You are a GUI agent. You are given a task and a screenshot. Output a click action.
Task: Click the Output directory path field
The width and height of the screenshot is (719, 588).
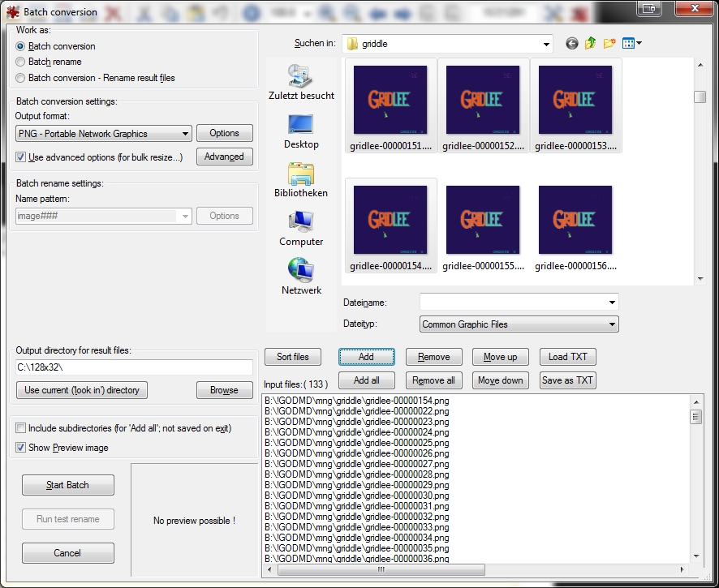click(x=134, y=367)
